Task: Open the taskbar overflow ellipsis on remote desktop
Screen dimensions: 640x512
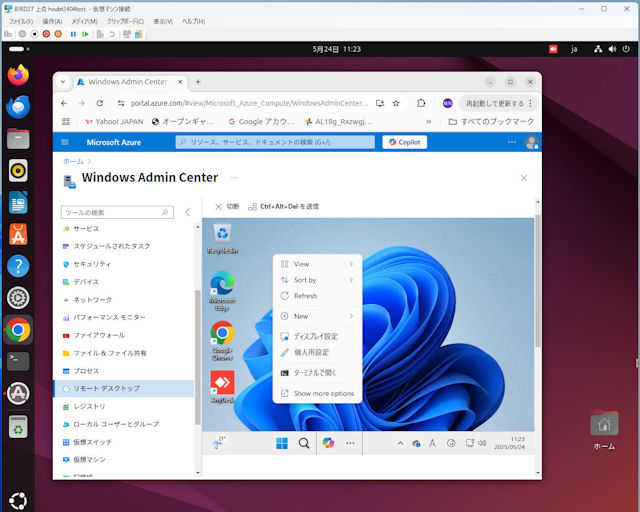Action: [x=350, y=443]
